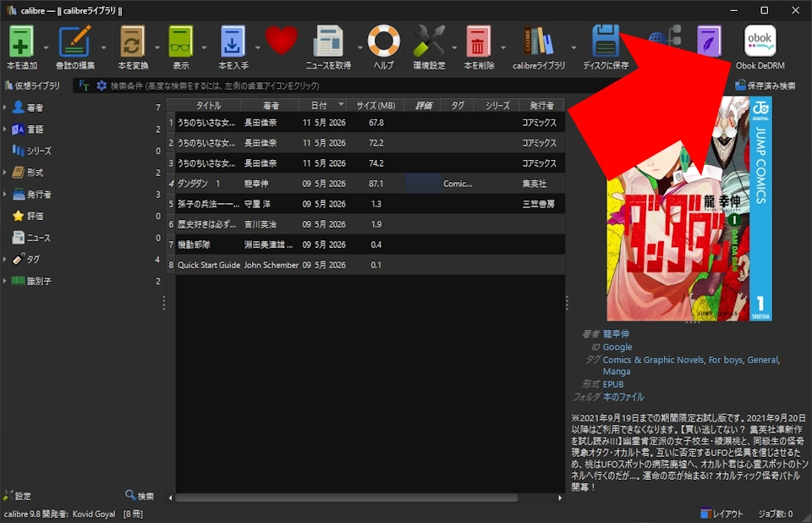
Task: Sort by Date (日付) column header
Action: [323, 105]
